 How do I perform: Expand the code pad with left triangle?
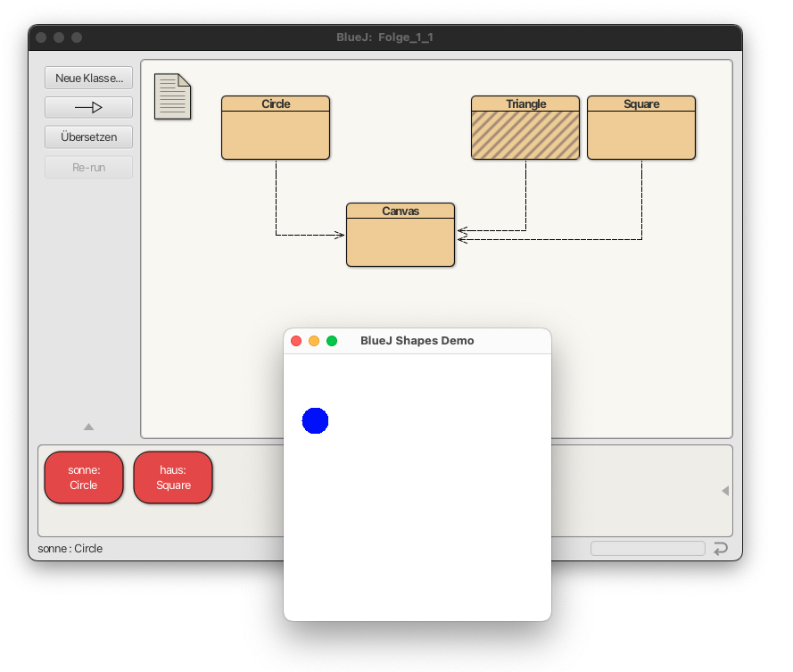pyautogui.click(x=725, y=490)
